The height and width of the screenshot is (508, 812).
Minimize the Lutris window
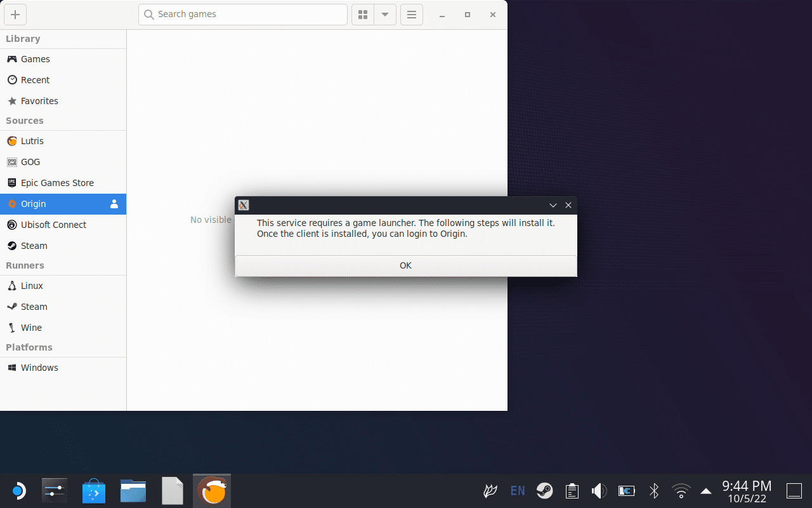(x=442, y=15)
